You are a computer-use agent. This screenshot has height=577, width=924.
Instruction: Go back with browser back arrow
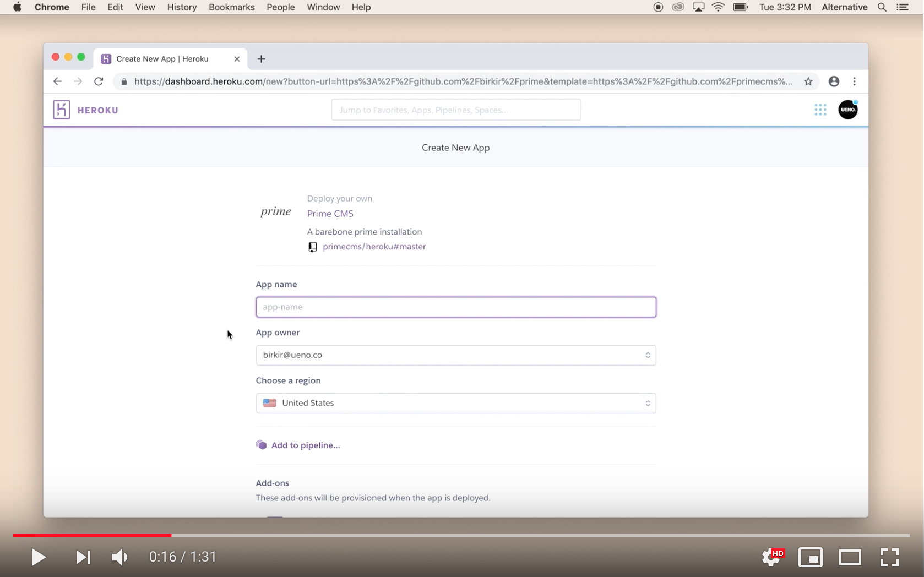(57, 81)
